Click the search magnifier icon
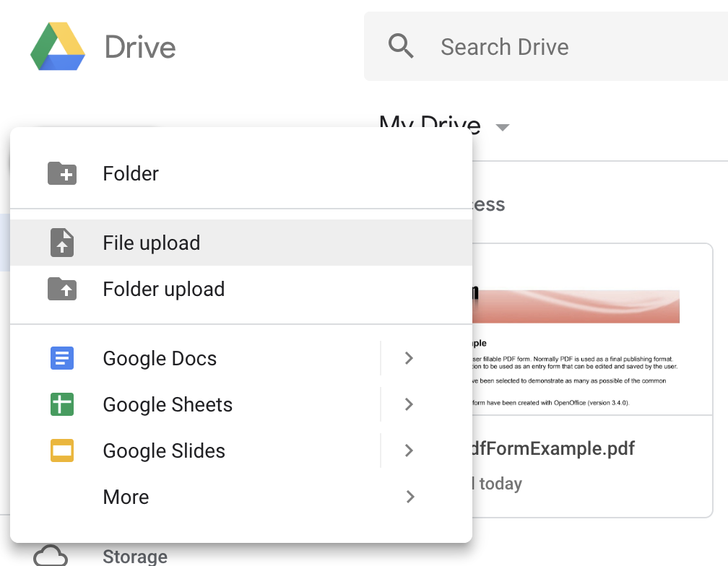This screenshot has width=728, height=566. click(401, 46)
